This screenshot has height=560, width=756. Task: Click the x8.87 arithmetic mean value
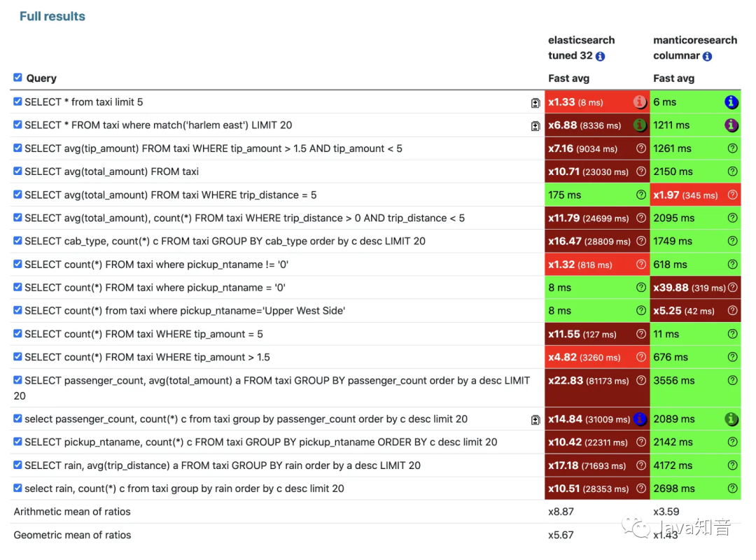point(561,512)
